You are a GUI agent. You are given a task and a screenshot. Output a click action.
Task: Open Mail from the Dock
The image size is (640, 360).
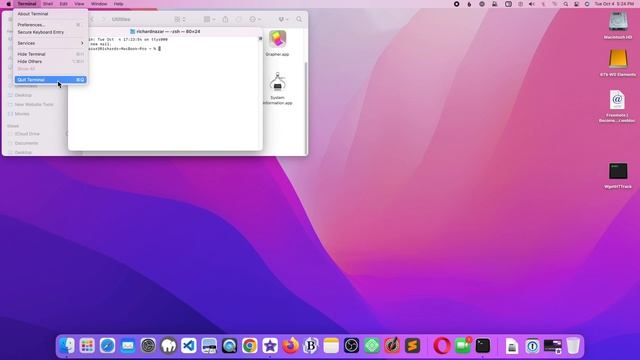click(128, 346)
